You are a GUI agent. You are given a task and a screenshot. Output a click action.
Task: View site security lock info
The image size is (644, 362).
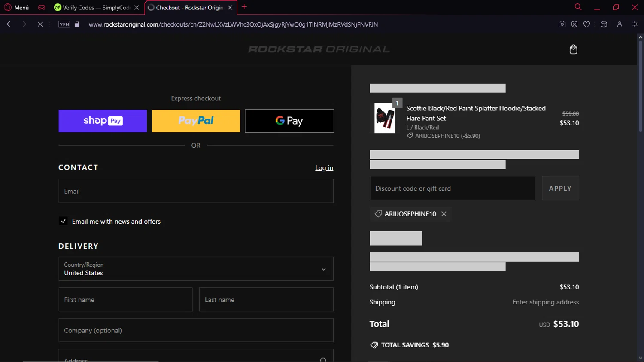point(77,24)
